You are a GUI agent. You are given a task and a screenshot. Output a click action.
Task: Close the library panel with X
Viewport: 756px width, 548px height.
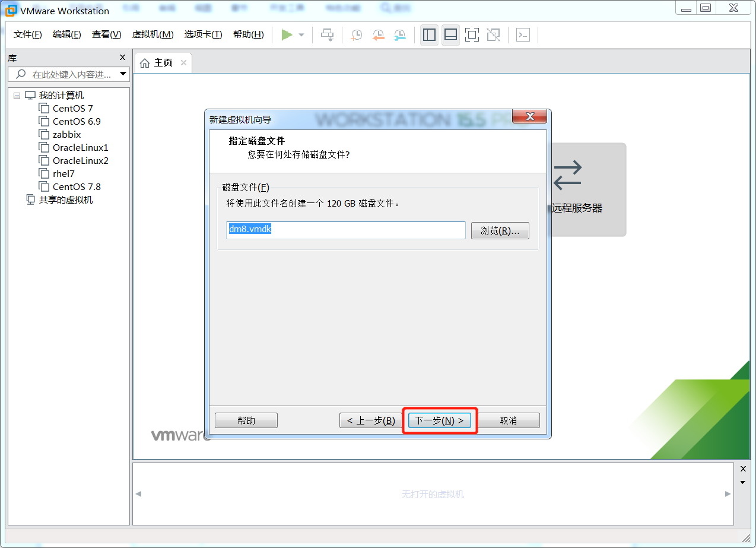122,58
